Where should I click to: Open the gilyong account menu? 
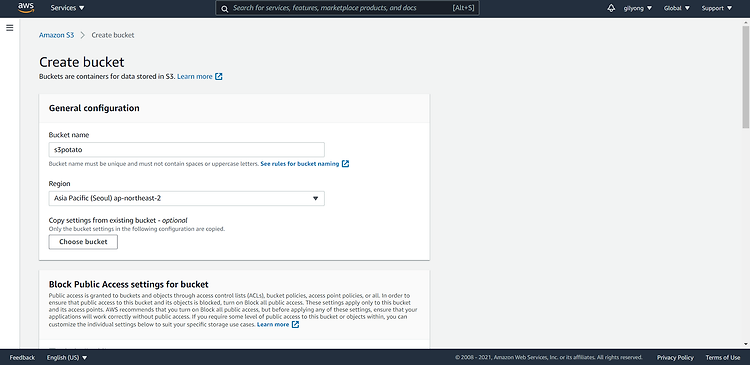click(638, 8)
